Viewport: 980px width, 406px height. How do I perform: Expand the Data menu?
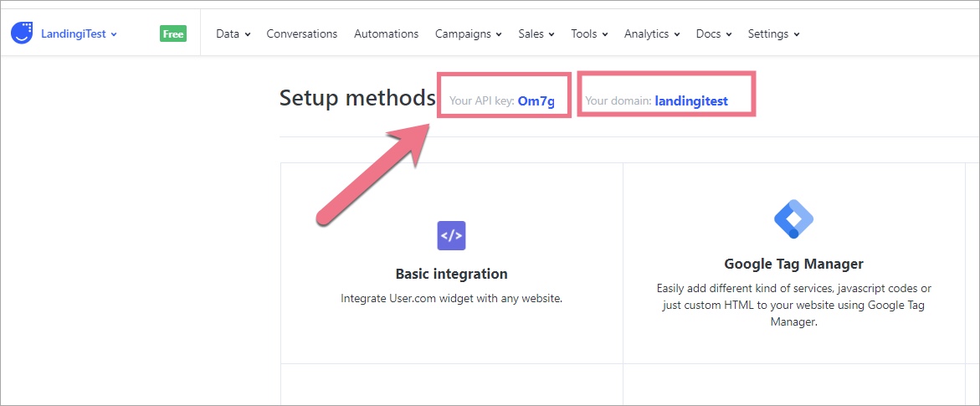[x=233, y=34]
